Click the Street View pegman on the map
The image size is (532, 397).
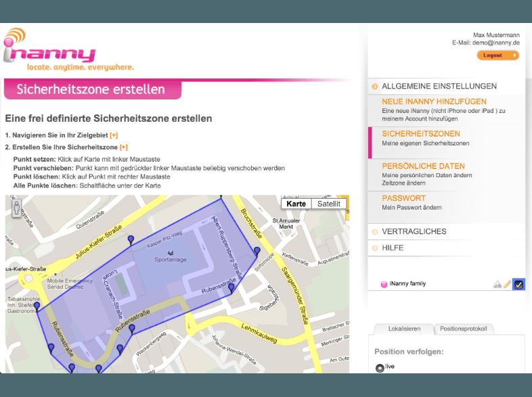tap(16, 208)
